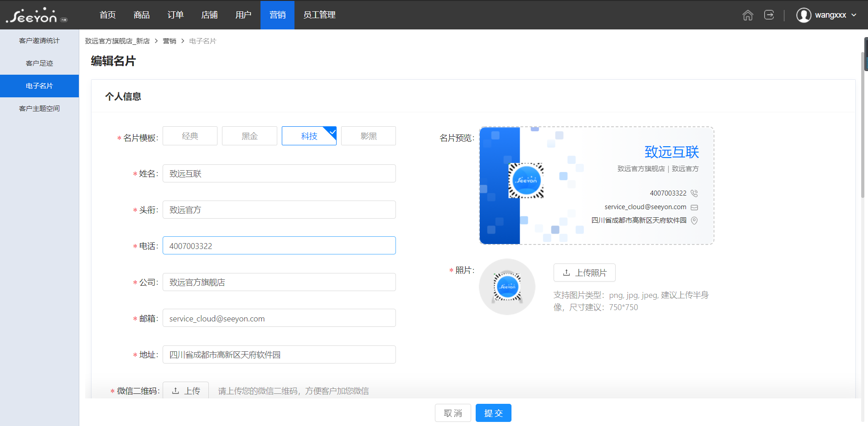Click the 营销 breadcrumb link

[169, 41]
